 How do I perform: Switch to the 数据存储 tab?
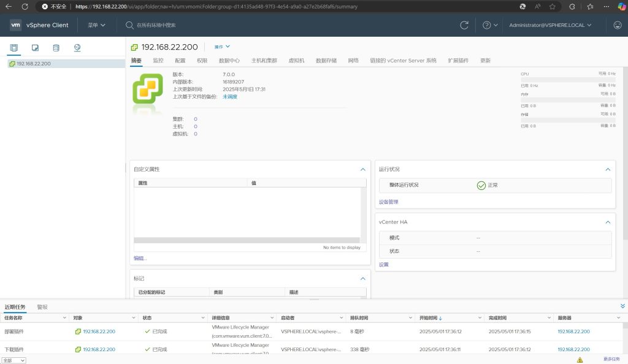326,61
